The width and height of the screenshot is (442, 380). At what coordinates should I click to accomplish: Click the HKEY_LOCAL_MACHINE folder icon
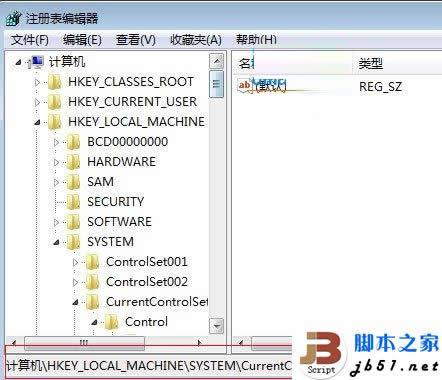click(54, 122)
